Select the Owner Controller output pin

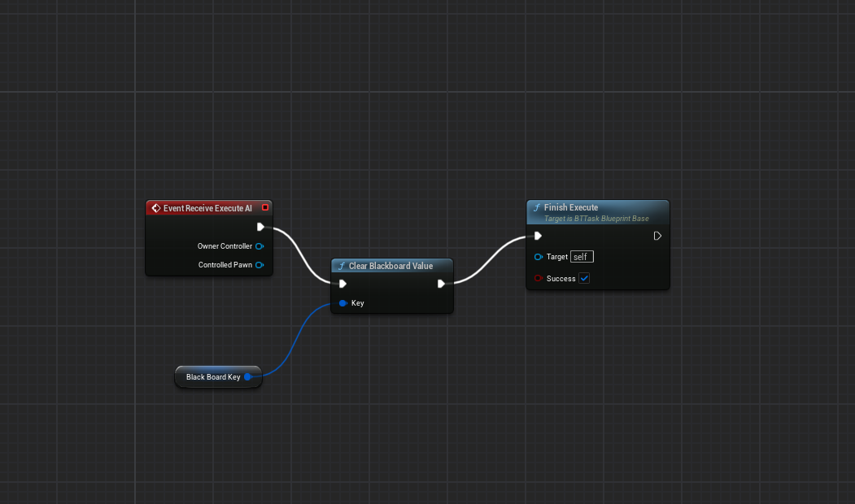click(x=260, y=246)
